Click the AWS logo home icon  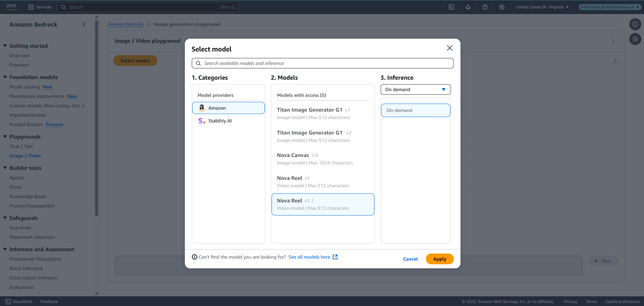coord(11,7)
